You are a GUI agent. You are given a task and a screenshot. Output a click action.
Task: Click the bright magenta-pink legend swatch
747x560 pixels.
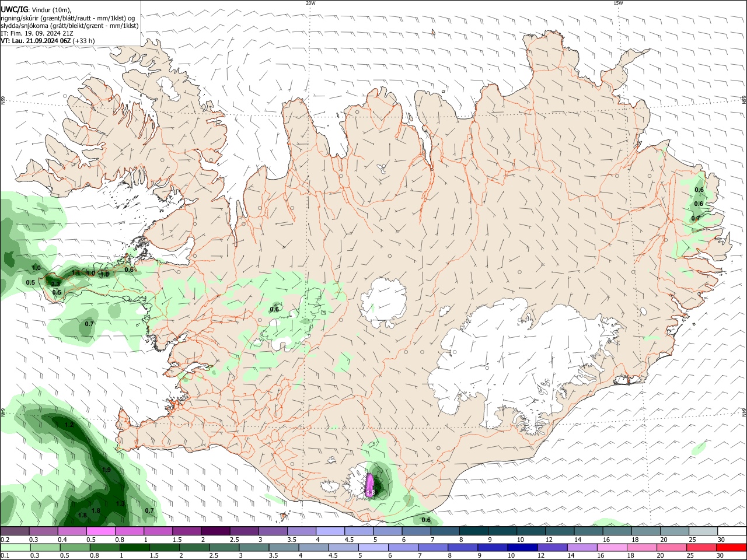(x=100, y=531)
